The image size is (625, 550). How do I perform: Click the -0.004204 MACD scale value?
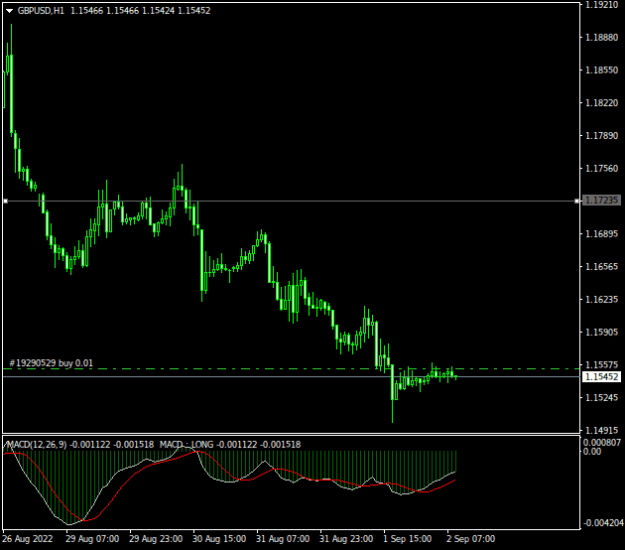[603, 523]
